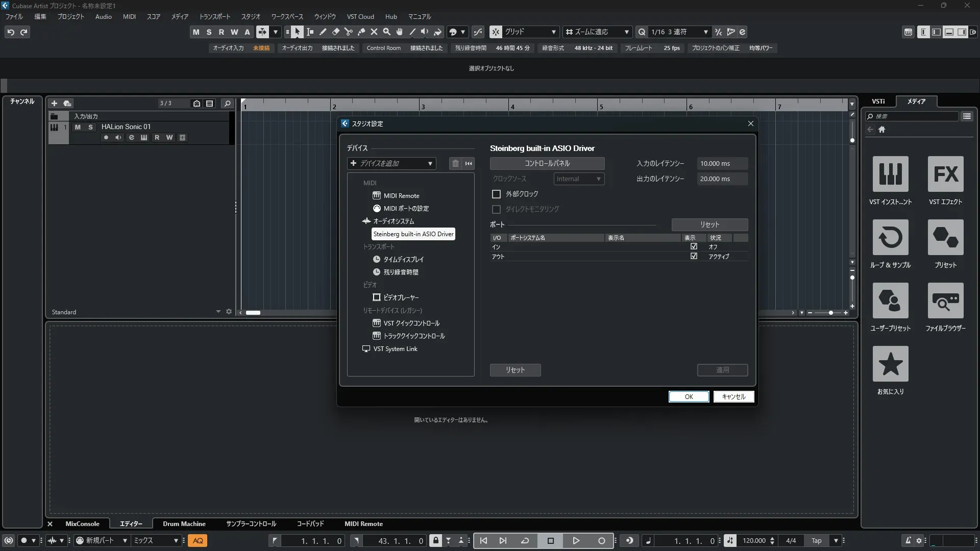
Task: Open the Add Device dropdown
Action: [x=391, y=163]
